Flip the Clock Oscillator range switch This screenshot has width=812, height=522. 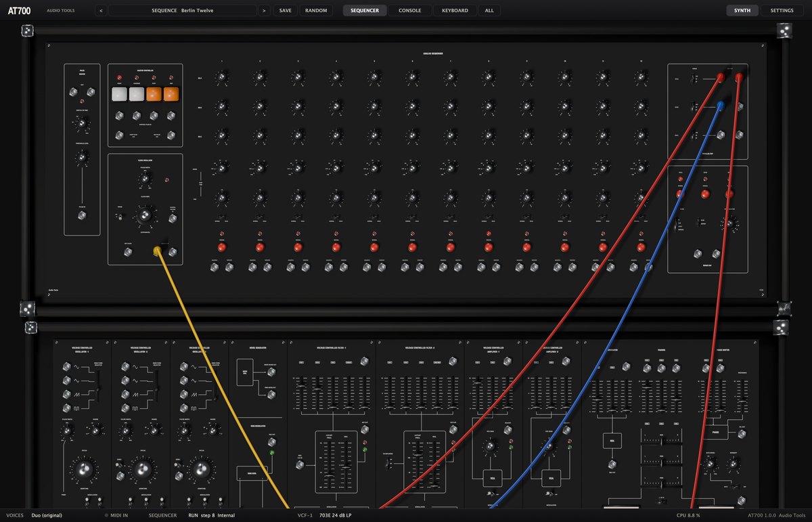[120, 217]
